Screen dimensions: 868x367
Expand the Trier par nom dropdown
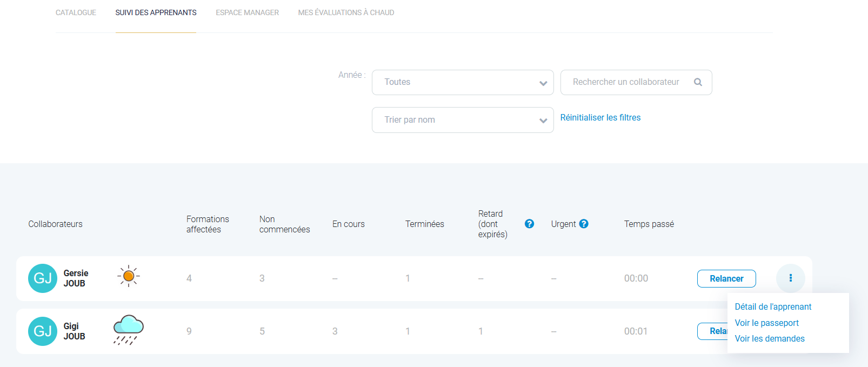click(462, 120)
